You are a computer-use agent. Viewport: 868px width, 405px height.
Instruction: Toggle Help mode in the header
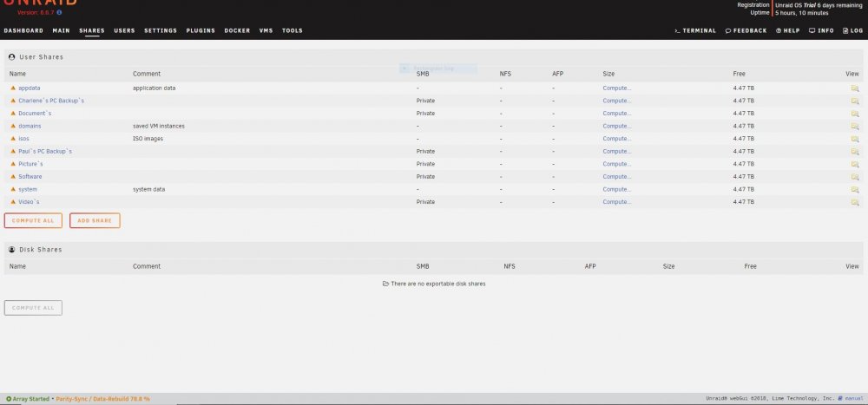coord(788,31)
